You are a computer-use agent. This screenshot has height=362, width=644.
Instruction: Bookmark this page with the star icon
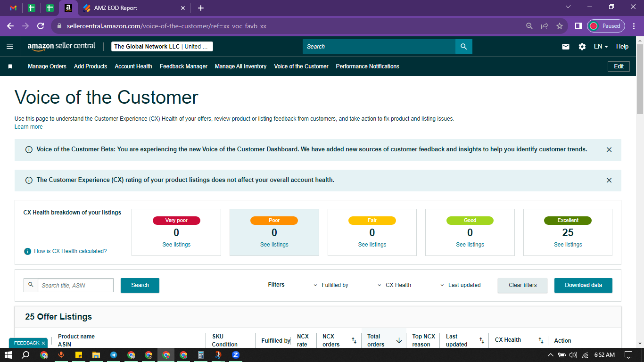tap(560, 26)
